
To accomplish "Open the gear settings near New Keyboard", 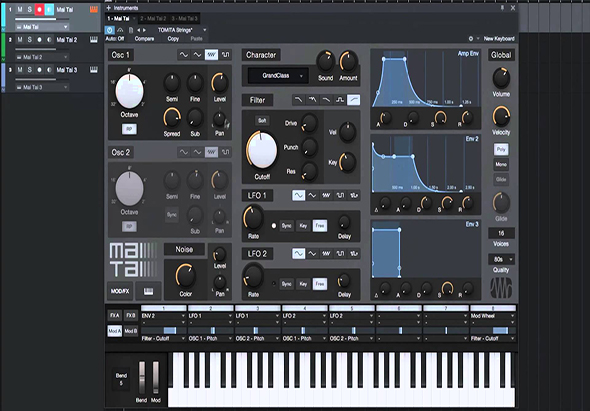I will pos(471,39).
